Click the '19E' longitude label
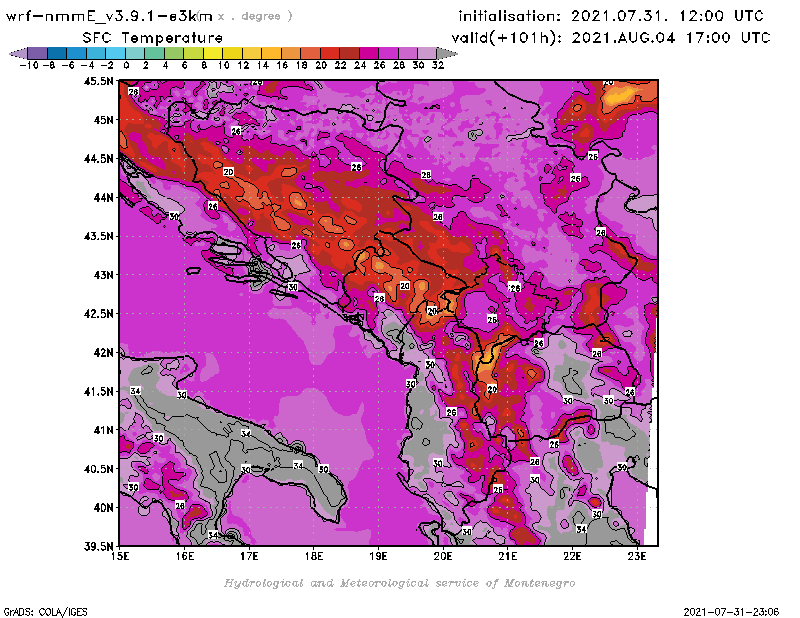The width and height of the screenshot is (800, 618). point(378,556)
